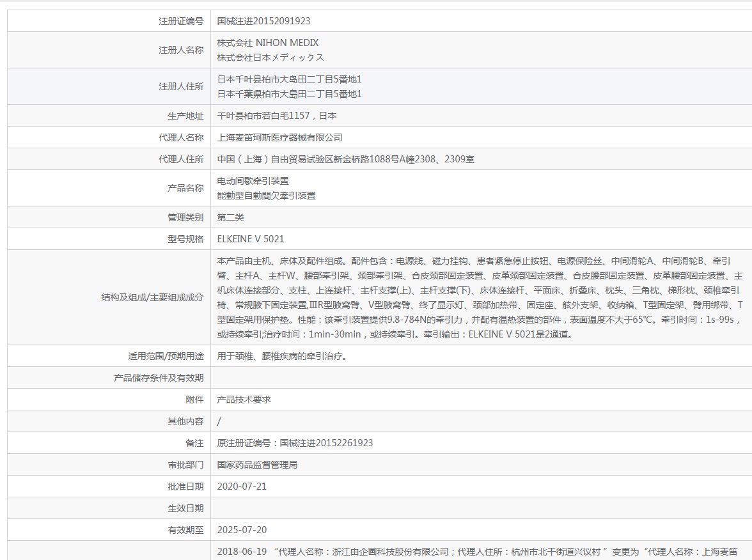
Task: Select the label 代理人名称
Action: [181, 137]
